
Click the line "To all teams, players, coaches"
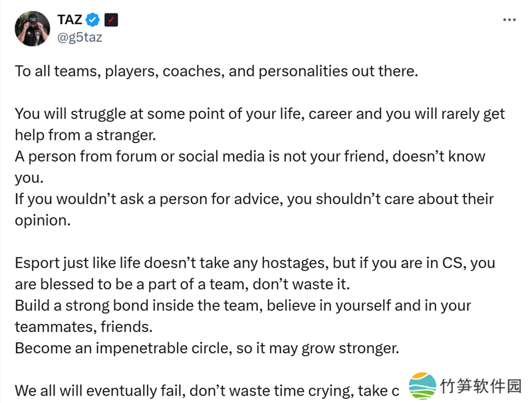(216, 71)
